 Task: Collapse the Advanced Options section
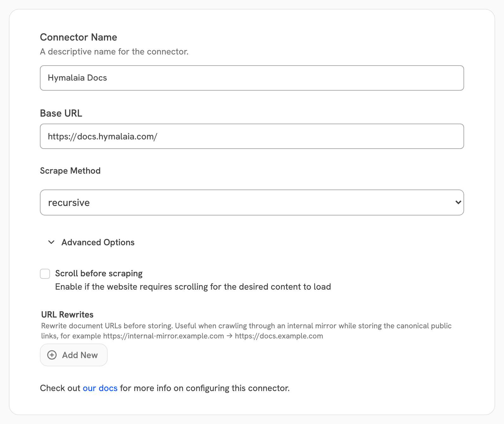(91, 242)
